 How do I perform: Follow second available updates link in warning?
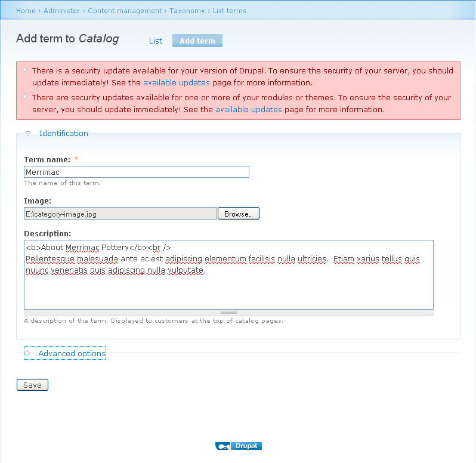tap(249, 109)
